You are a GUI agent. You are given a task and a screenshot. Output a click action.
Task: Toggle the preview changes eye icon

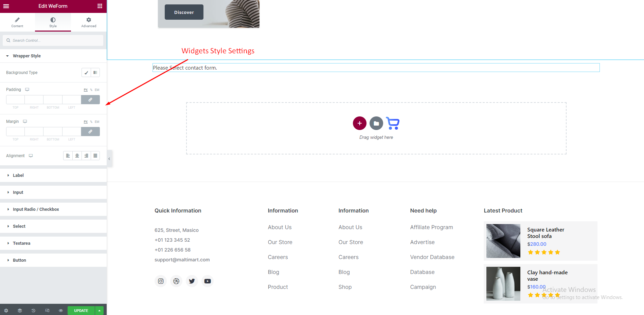tap(61, 311)
